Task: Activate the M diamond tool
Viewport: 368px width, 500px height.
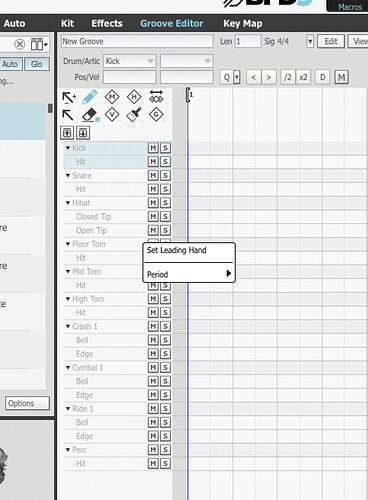Action: point(112,97)
